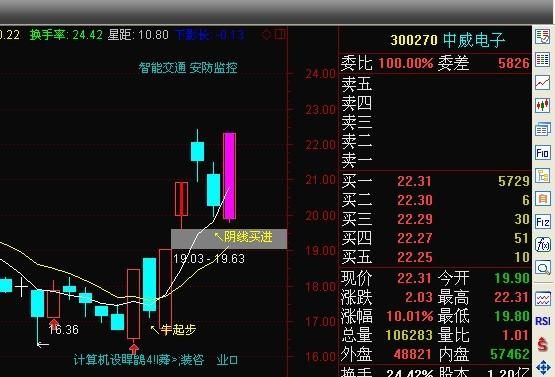Click the 卖一 ask row label

(356, 160)
